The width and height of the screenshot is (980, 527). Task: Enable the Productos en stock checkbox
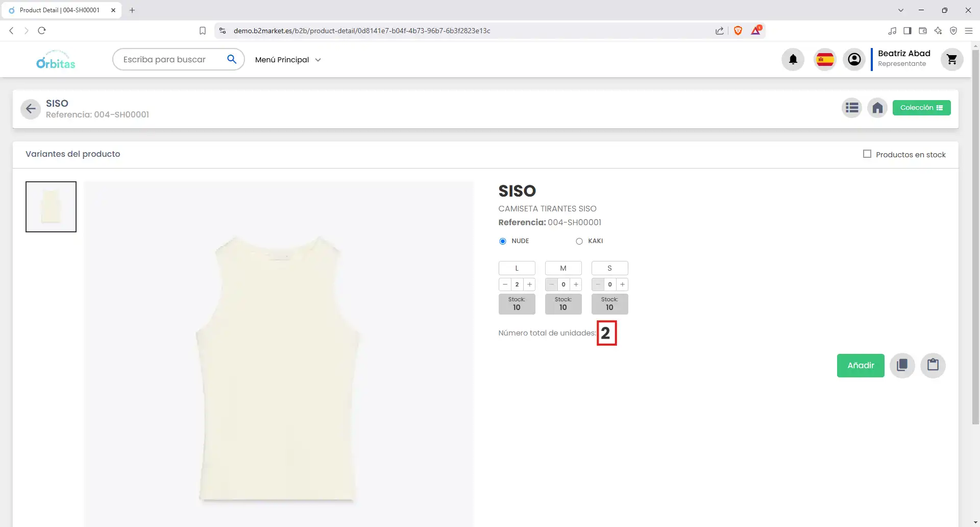(x=867, y=154)
